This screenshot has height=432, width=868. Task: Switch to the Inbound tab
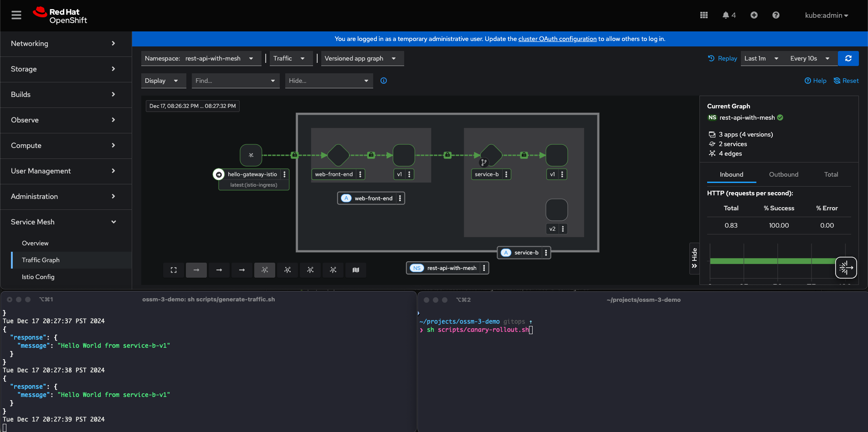[x=731, y=174]
